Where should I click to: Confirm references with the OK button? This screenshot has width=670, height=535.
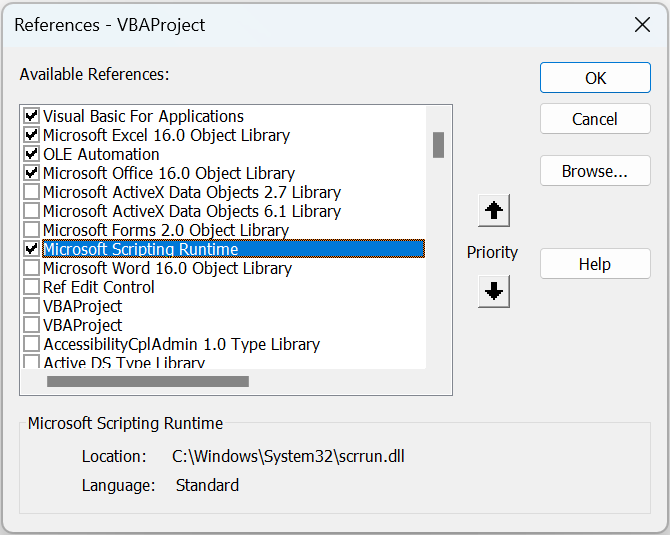(595, 78)
